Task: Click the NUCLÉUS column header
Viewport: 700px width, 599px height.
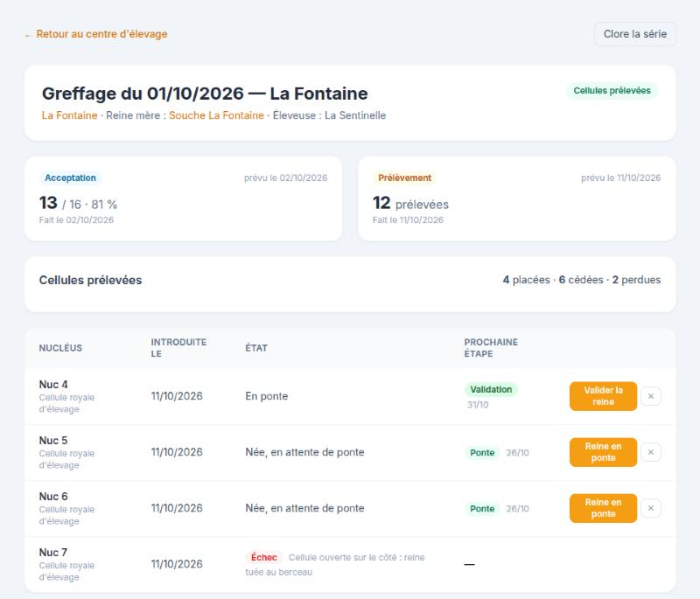Action: pos(60,348)
